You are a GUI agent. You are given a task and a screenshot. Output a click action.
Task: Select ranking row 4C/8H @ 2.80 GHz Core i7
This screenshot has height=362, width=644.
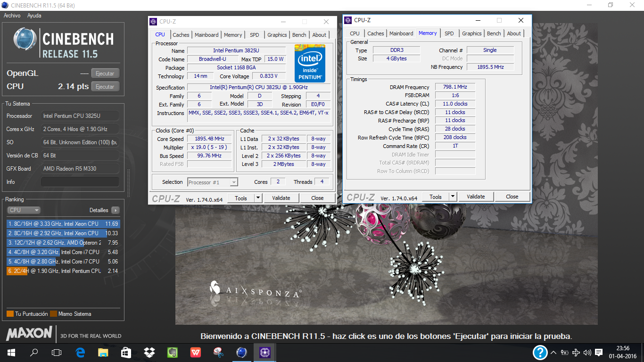click(63, 262)
